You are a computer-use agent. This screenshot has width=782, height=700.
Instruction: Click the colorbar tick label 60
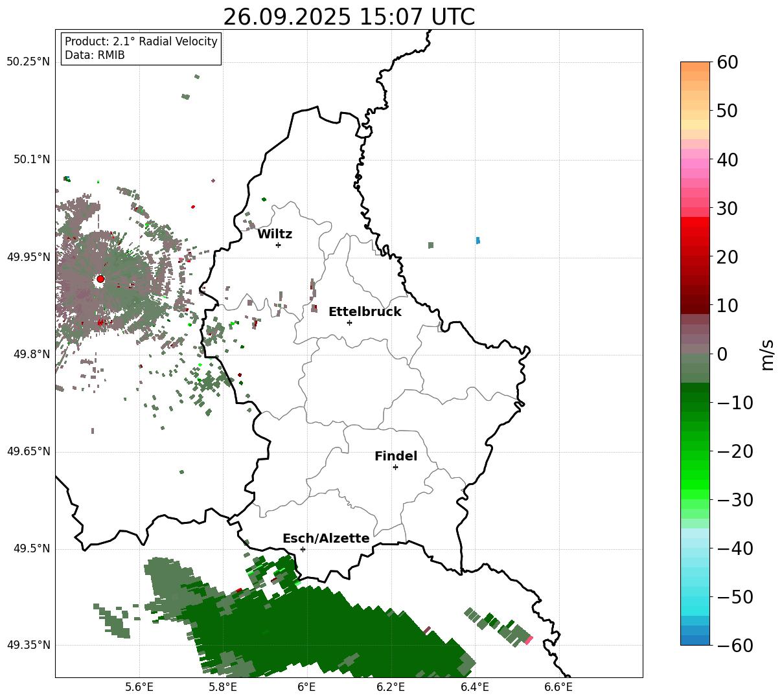(727, 62)
